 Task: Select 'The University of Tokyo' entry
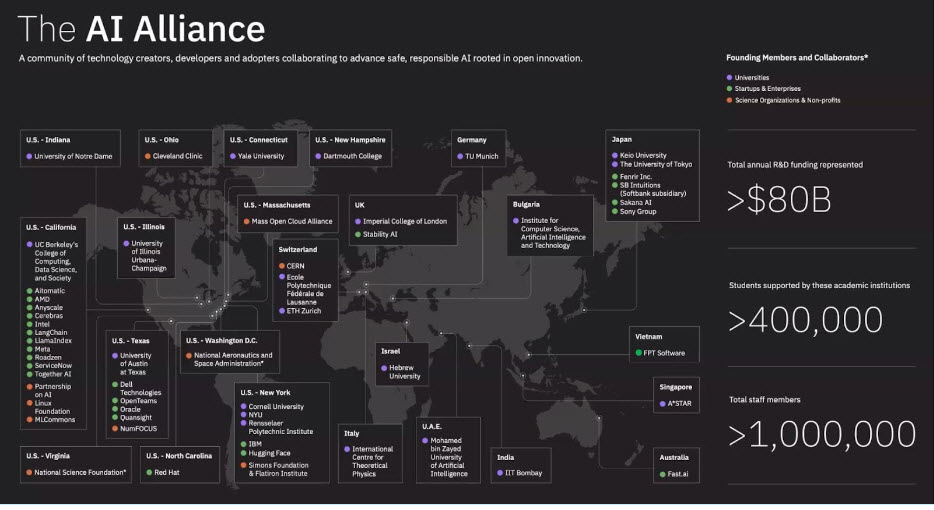pyautogui.click(x=656, y=164)
